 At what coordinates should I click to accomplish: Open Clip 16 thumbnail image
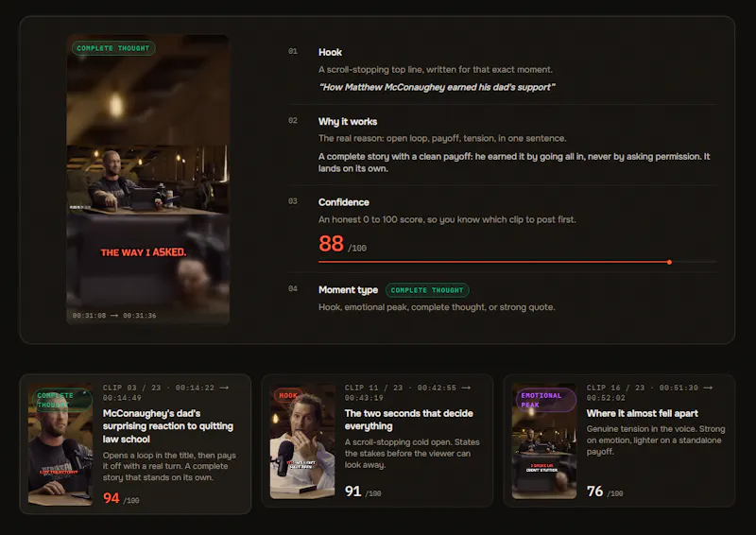544,440
